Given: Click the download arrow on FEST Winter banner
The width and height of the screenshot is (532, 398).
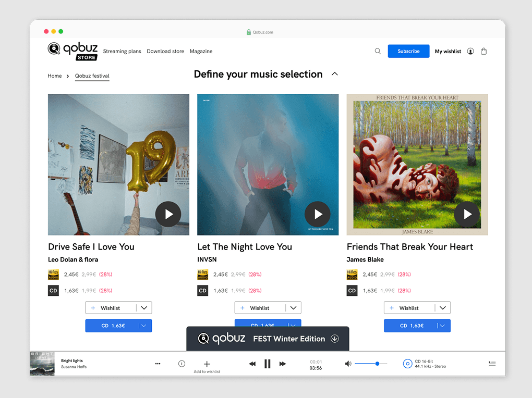Looking at the screenshot, I should click(334, 339).
